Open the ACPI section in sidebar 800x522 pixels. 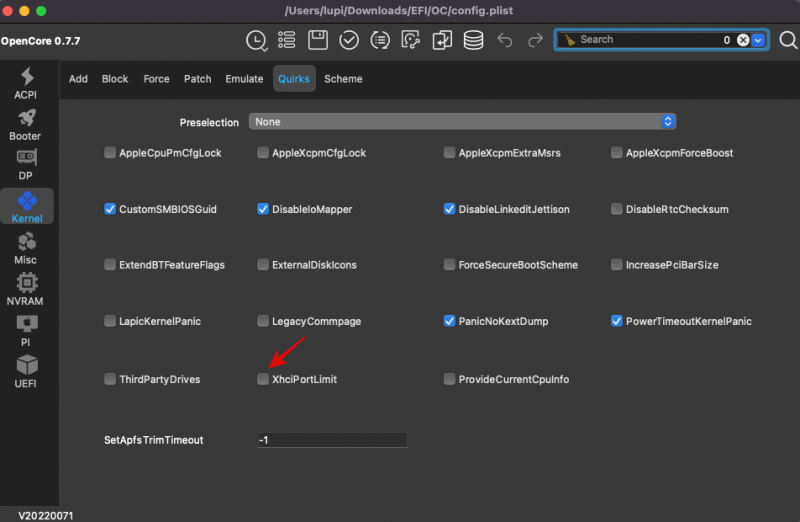click(26, 84)
